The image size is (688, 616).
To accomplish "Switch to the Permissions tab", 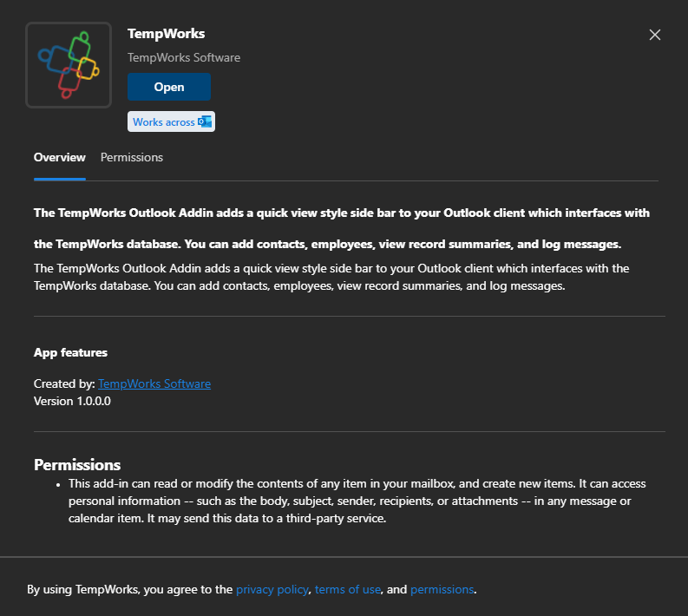I will point(131,157).
